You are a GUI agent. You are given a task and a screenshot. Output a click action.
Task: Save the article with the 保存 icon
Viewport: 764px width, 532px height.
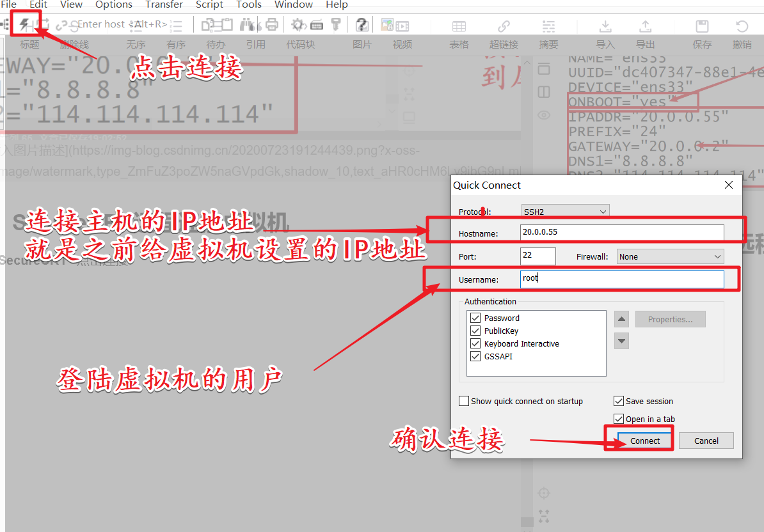click(702, 26)
